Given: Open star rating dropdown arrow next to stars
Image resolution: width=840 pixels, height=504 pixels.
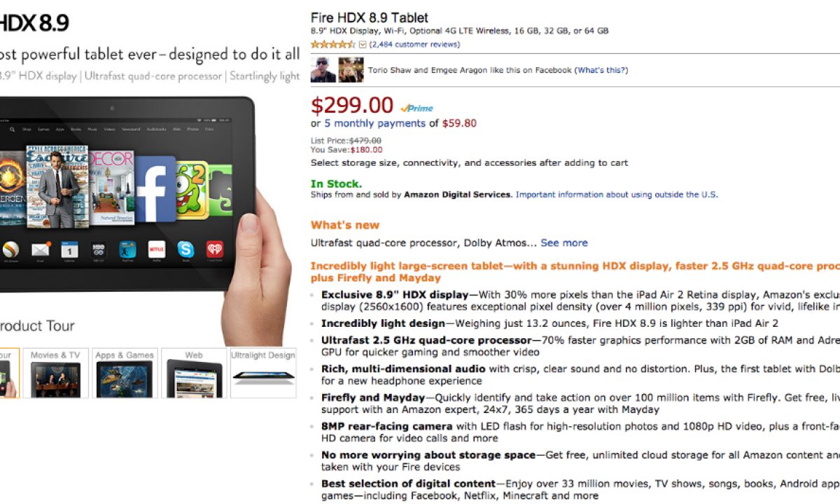Looking at the screenshot, I should (x=363, y=44).
